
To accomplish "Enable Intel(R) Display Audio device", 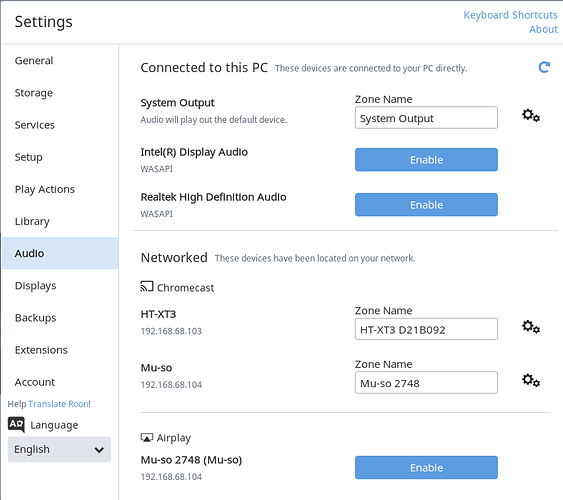I will pos(426,160).
